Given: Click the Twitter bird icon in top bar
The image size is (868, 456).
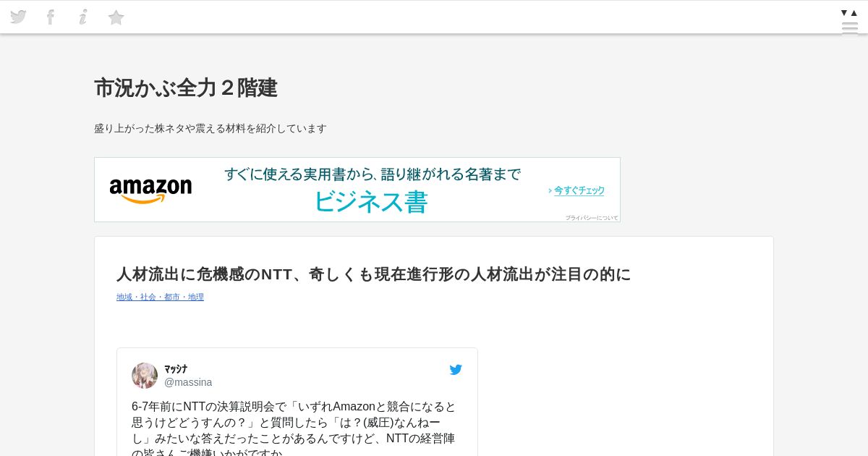Looking at the screenshot, I should click(18, 17).
